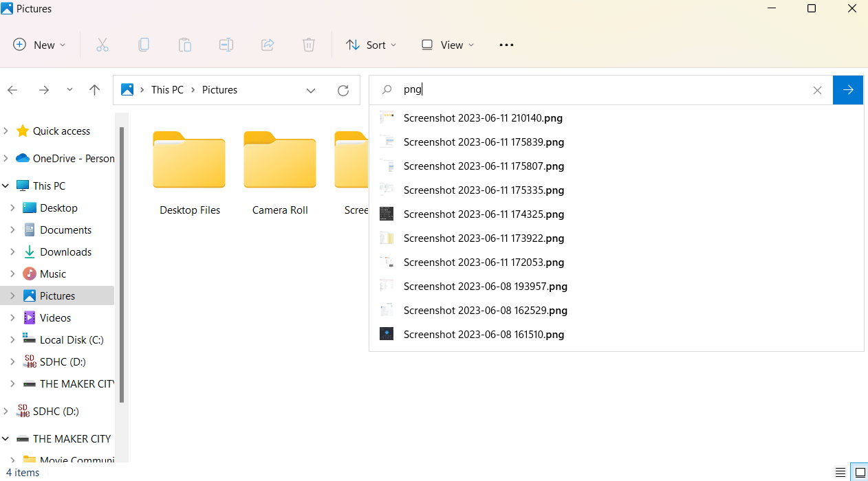Go forward with the right arrow
The height and width of the screenshot is (481, 868).
tap(44, 90)
